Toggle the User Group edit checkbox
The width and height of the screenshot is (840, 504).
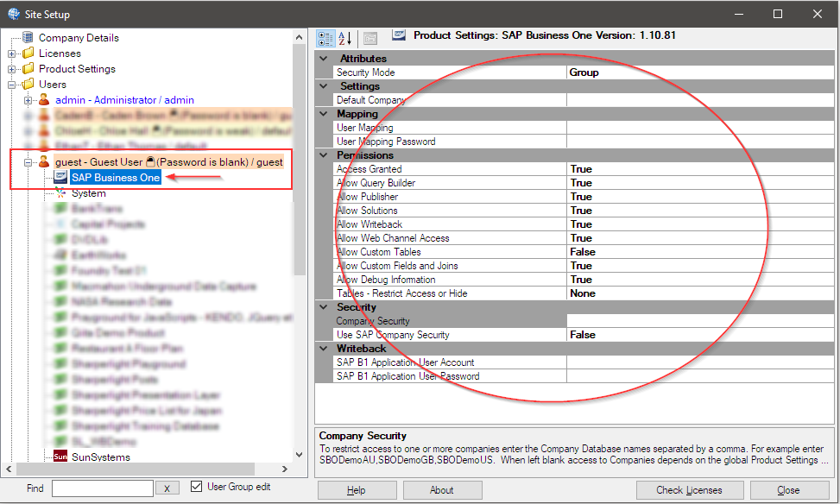(197, 487)
